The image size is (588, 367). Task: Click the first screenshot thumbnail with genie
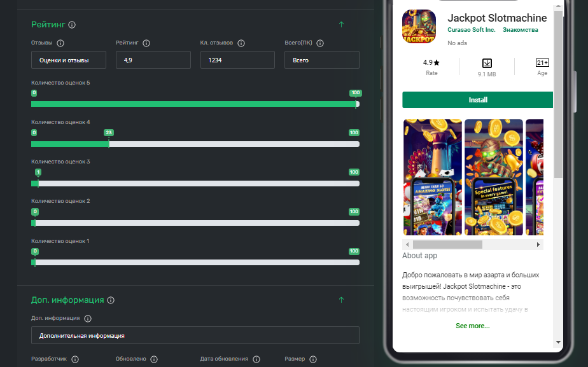(x=432, y=177)
